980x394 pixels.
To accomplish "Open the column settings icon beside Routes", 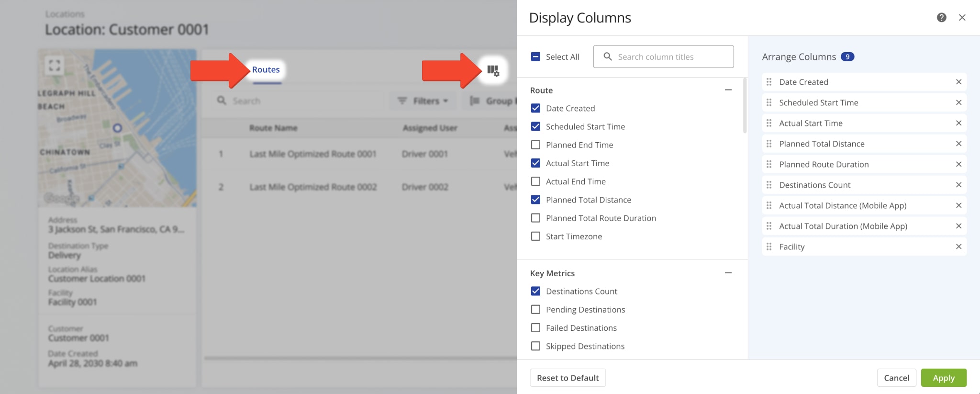I will [493, 70].
